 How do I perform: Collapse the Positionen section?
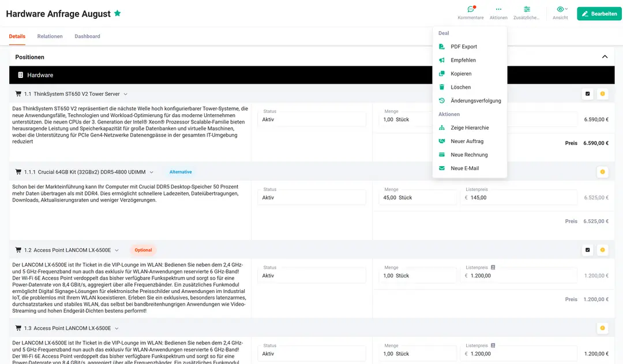click(605, 57)
